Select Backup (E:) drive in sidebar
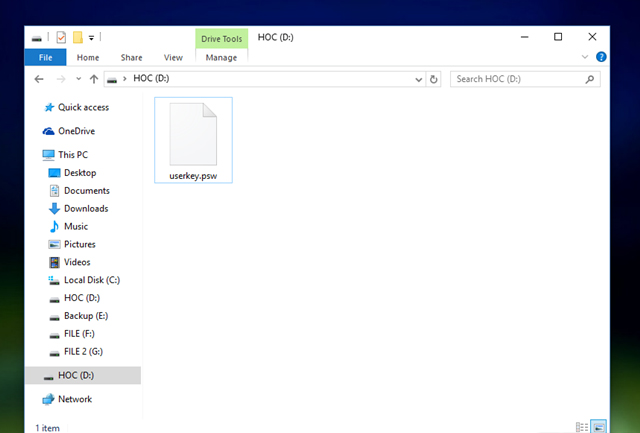The image size is (640, 433). point(86,316)
